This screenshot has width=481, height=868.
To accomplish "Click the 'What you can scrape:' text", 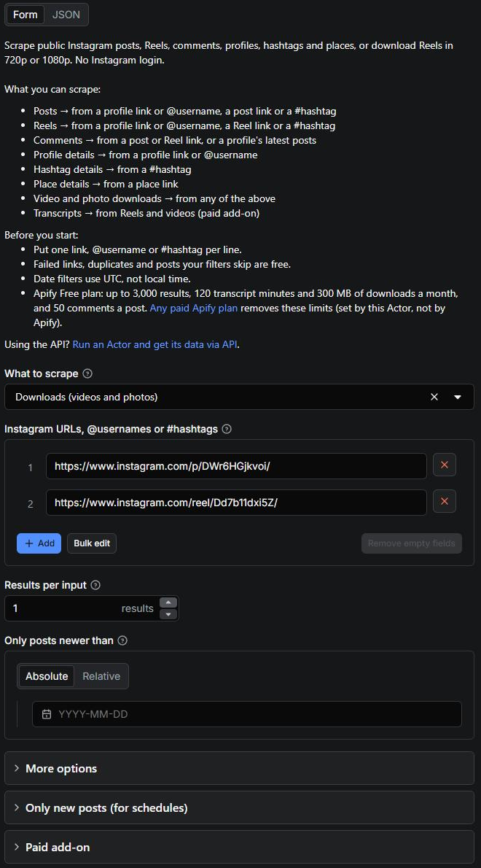I will [52, 89].
